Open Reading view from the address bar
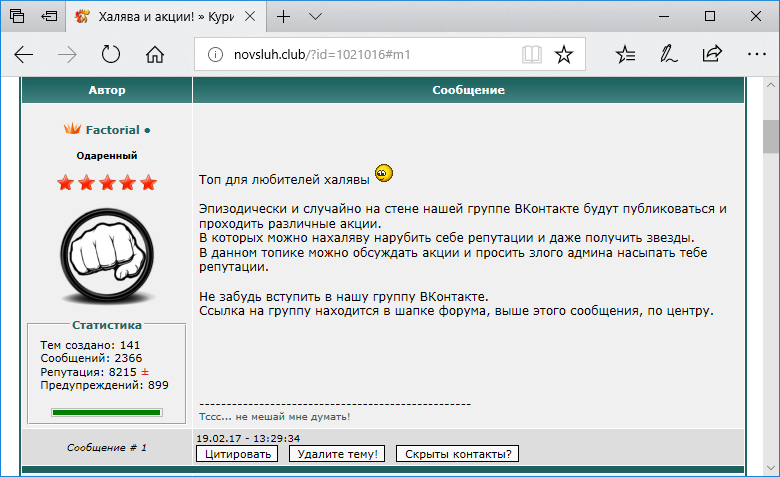Image resolution: width=780 pixels, height=477 pixels. coord(532,54)
